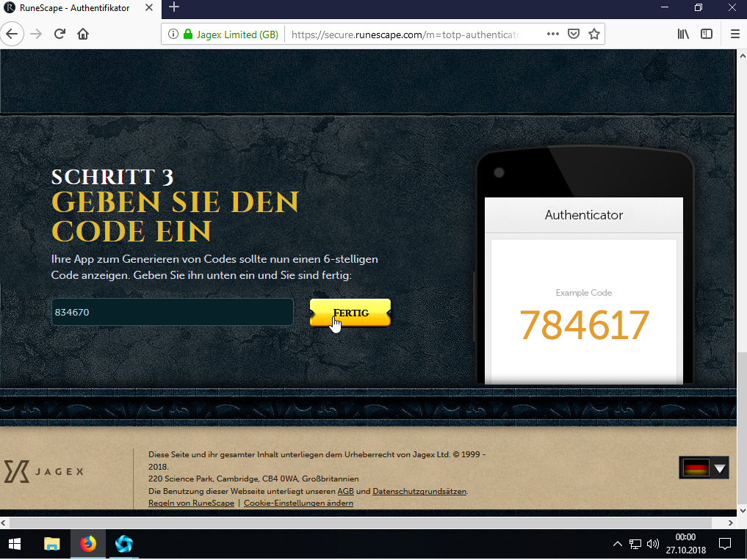Reload the current page
The width and height of the screenshot is (747, 560).
(59, 34)
